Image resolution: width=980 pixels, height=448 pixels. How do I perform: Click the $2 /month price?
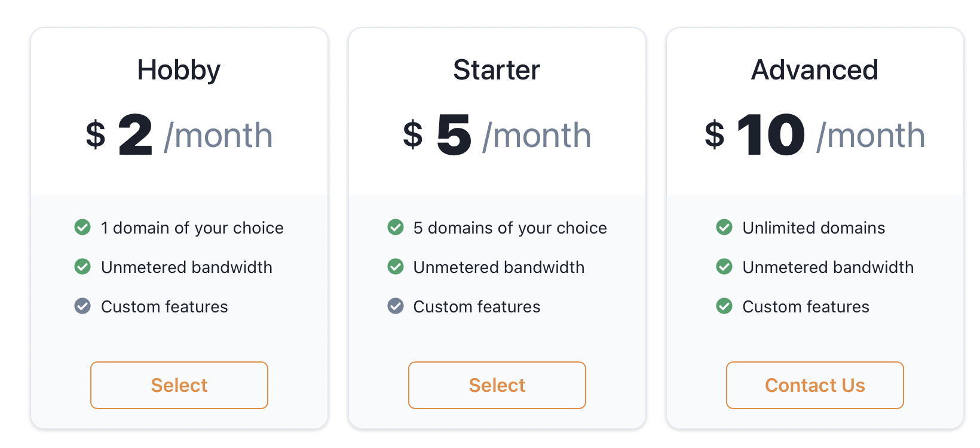point(179,136)
